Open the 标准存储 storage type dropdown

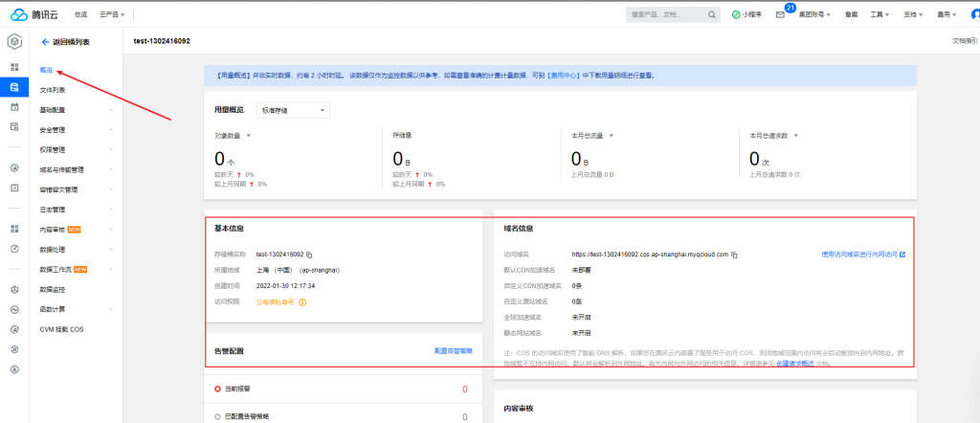(293, 110)
